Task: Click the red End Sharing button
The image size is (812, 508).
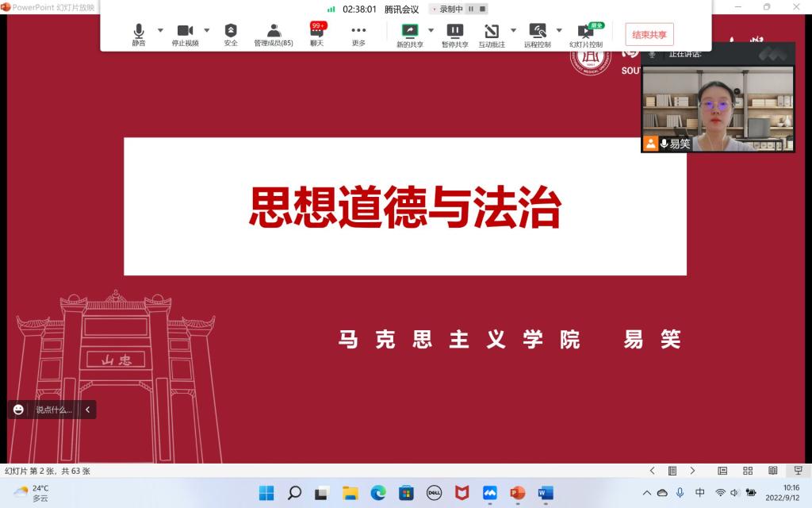Action: (x=649, y=35)
